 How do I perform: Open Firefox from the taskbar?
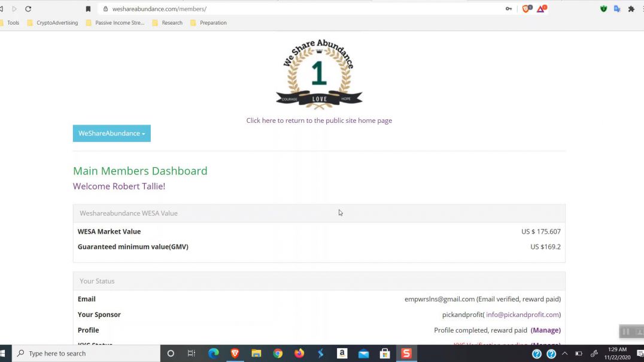coord(299,354)
